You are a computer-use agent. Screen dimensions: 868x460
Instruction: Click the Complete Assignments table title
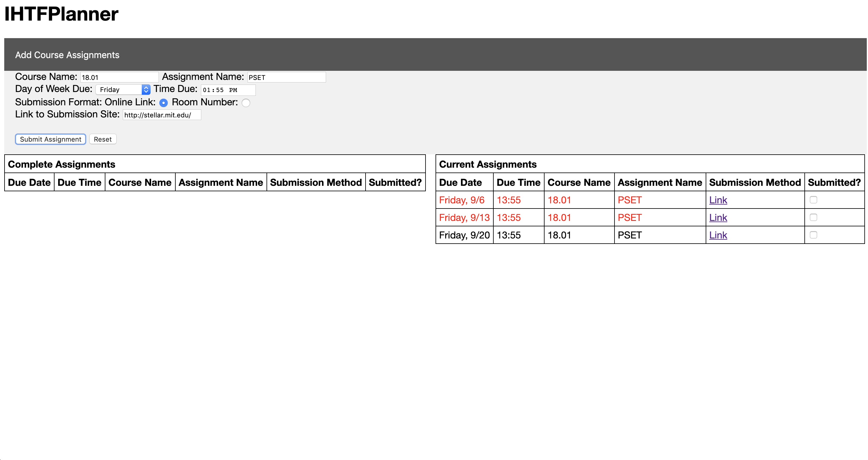(61, 164)
